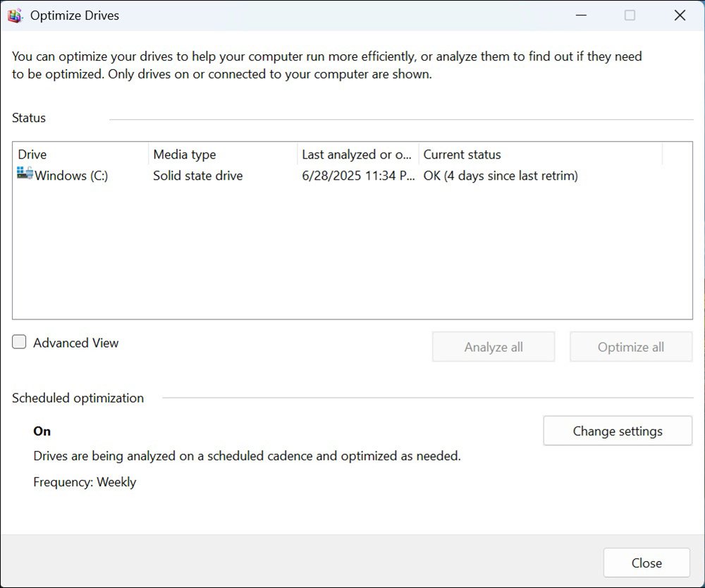This screenshot has height=588, width=705.
Task: Click the Optimize Drives title text
Action: pyautogui.click(x=75, y=16)
